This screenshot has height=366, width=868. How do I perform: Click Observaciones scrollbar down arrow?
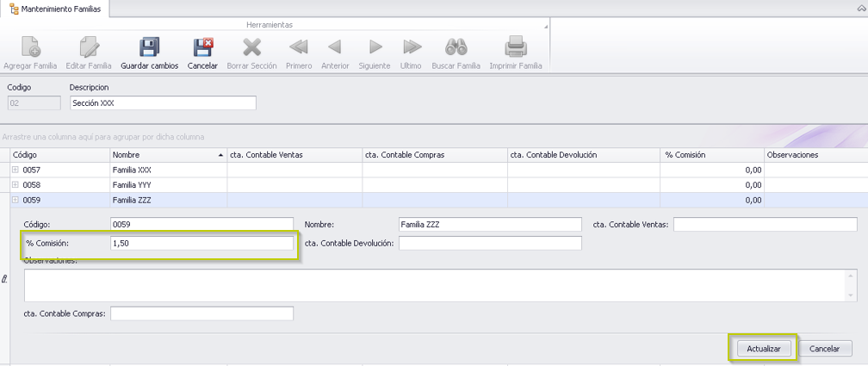pos(852,296)
